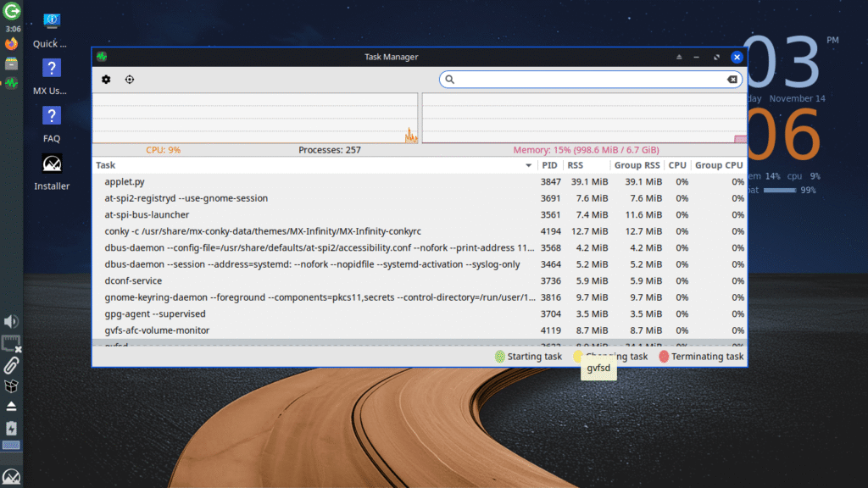Roll up window using the shade button

(678, 58)
